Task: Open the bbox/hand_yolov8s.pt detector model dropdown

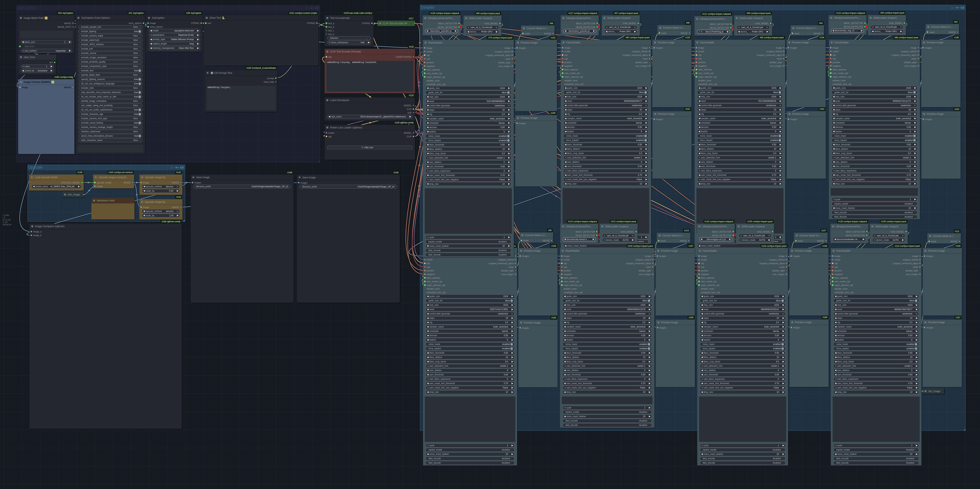Action: tap(580, 31)
